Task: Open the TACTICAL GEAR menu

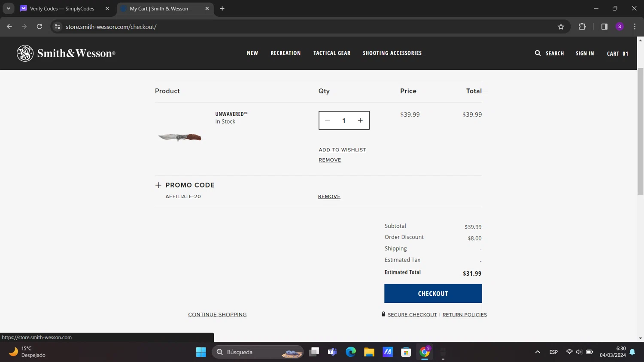Action: pos(332,53)
